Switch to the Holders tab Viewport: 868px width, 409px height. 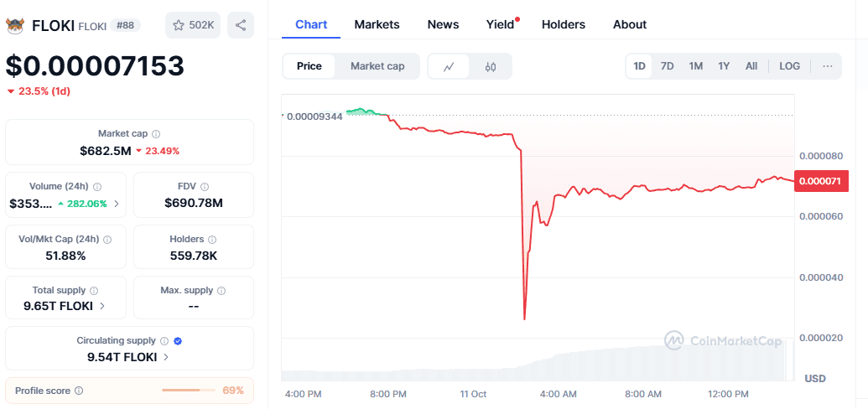coord(564,24)
